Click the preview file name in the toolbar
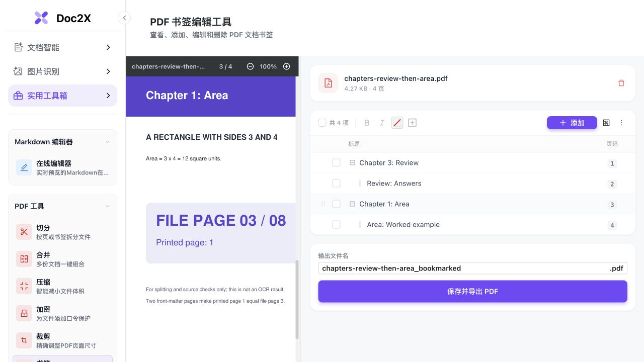 click(169, 66)
